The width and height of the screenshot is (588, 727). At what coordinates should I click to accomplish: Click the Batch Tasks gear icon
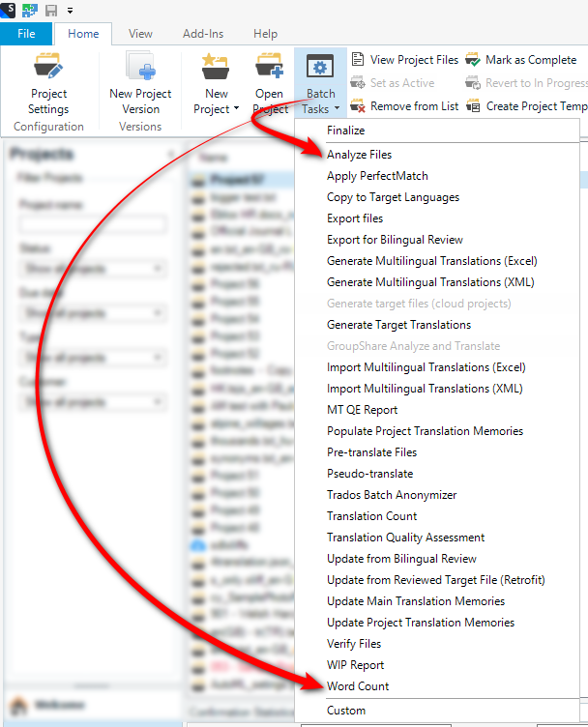(320, 67)
